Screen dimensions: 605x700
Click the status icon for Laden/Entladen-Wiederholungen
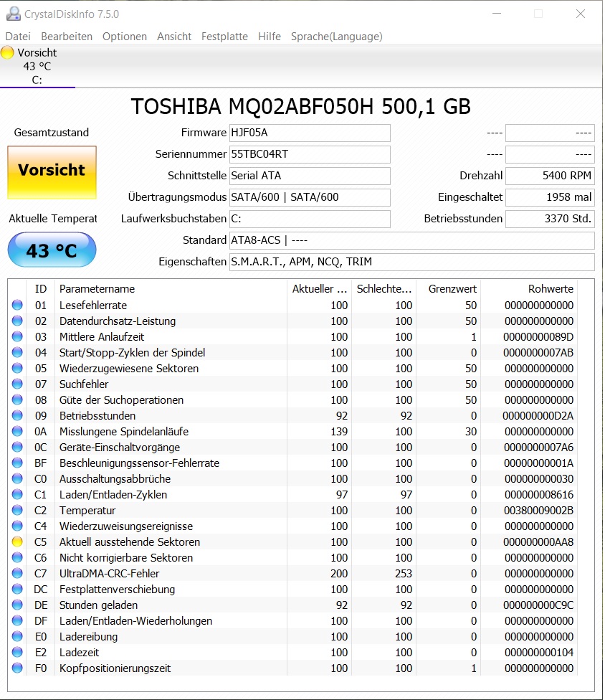pos(17,620)
